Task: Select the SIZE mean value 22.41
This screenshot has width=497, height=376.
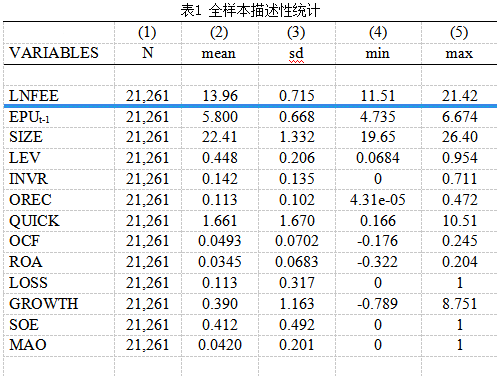Action: tap(220, 137)
